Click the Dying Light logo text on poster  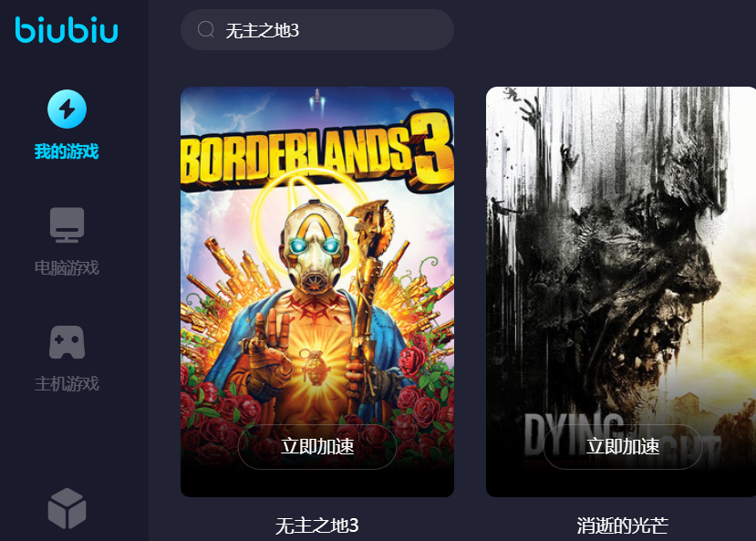coord(622,436)
